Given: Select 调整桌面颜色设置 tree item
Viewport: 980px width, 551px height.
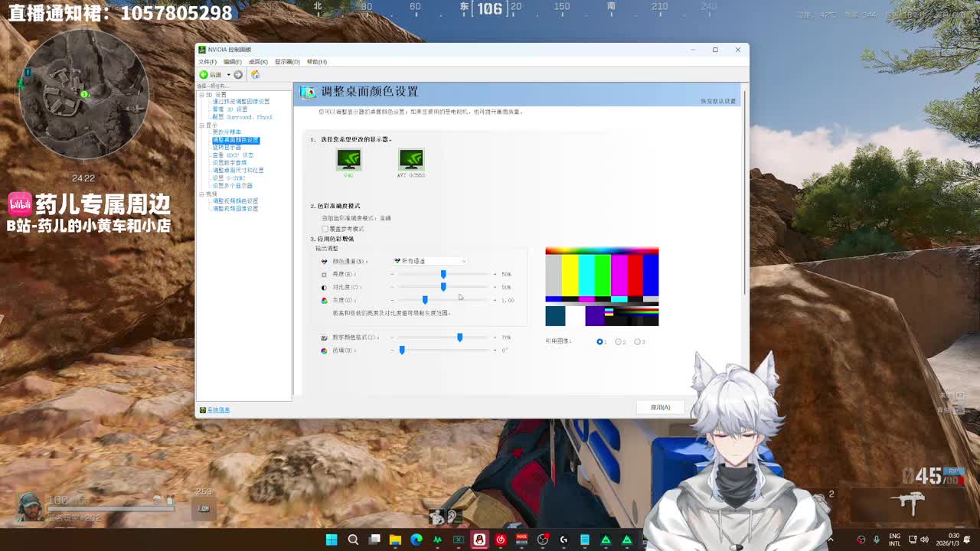Looking at the screenshot, I should tap(236, 140).
